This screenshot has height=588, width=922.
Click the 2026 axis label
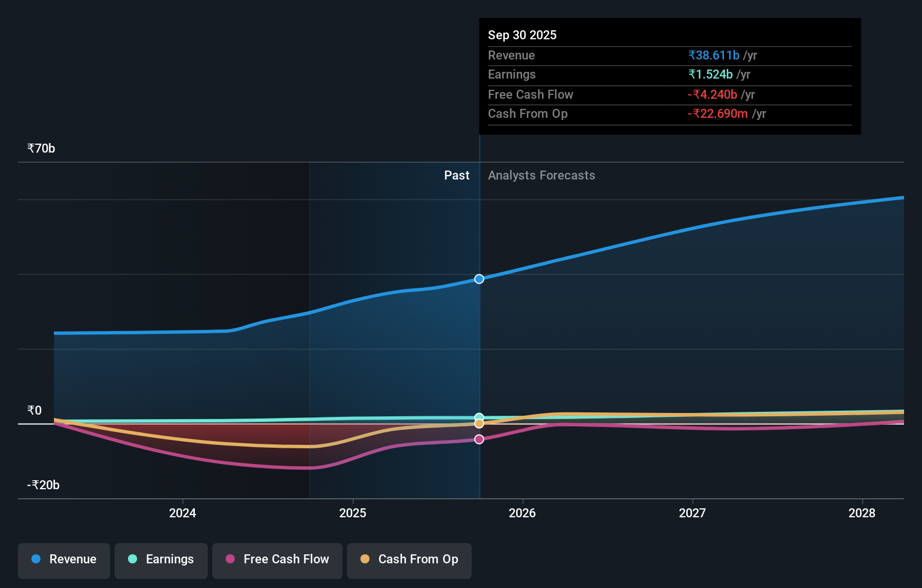pyautogui.click(x=522, y=513)
